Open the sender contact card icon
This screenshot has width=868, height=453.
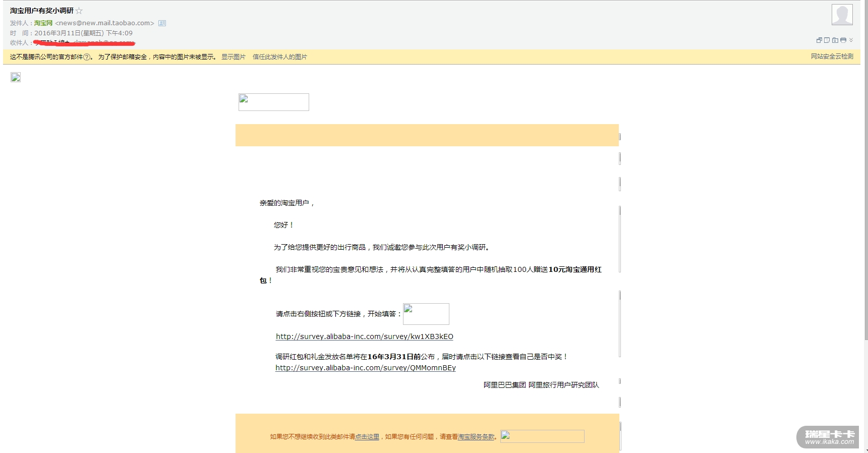point(162,23)
